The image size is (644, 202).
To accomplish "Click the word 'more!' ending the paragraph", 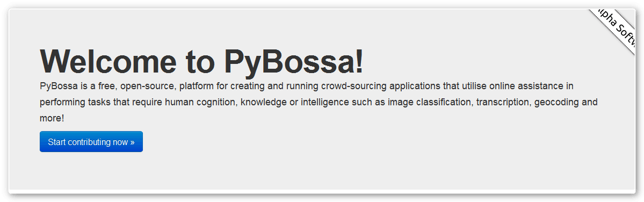I will [52, 118].
